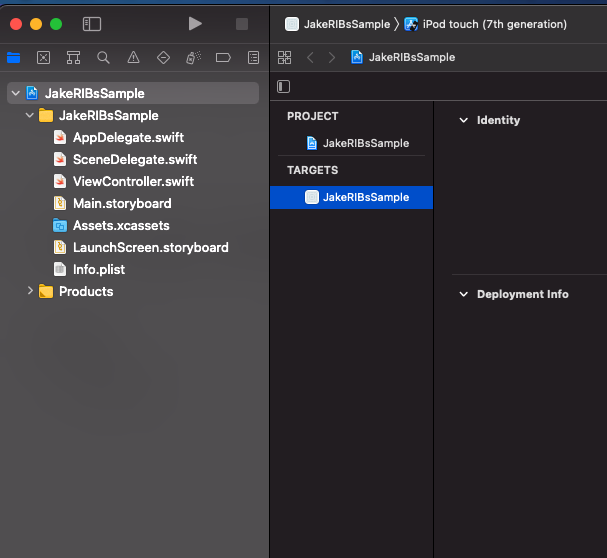Click the asset catalog icon beside Assets.xcassets

coord(60,226)
